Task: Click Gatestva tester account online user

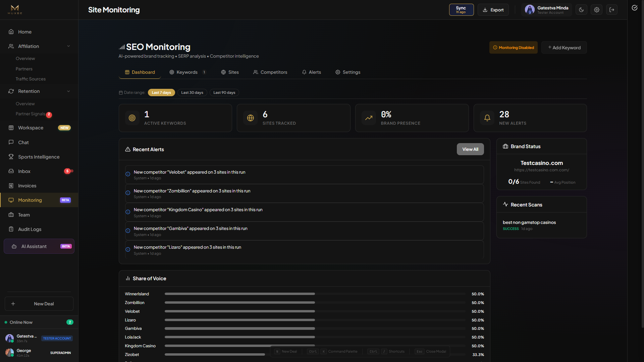Action: point(39,338)
